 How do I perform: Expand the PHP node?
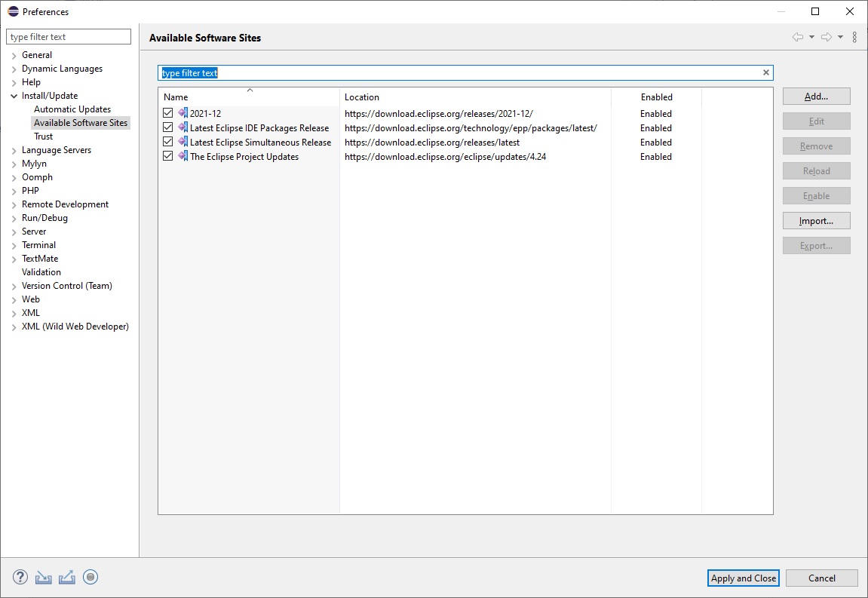click(x=14, y=191)
